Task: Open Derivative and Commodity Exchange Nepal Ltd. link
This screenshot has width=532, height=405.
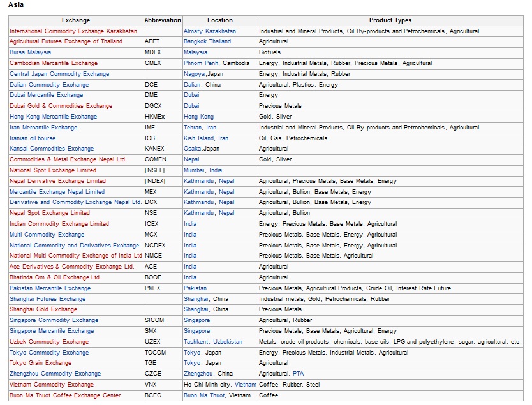Action: tap(76, 202)
